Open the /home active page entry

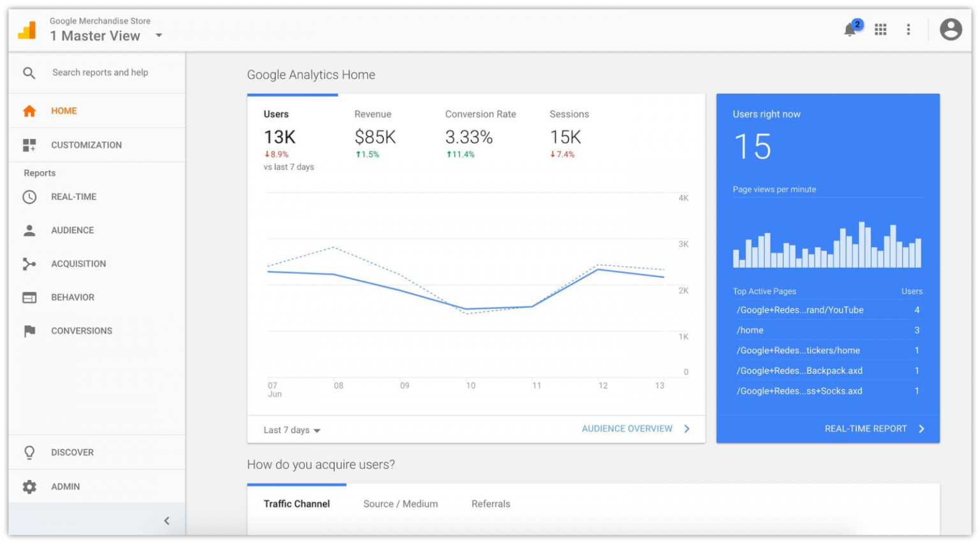click(x=750, y=330)
